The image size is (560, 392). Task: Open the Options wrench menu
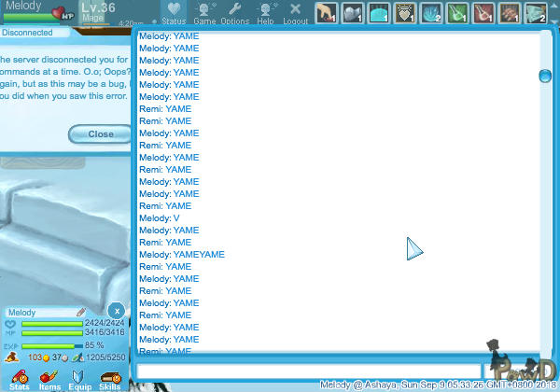234,11
